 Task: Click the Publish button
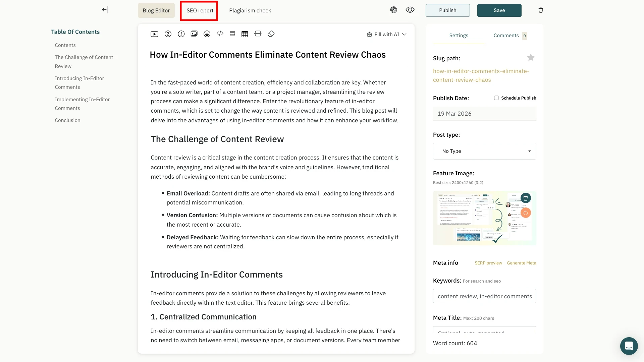(x=447, y=10)
